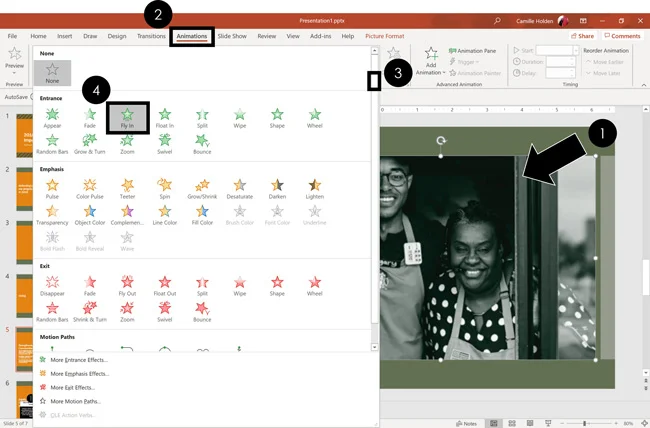The width and height of the screenshot is (650, 428).
Task: Select the Zoom entrance animation
Action: [x=127, y=144]
